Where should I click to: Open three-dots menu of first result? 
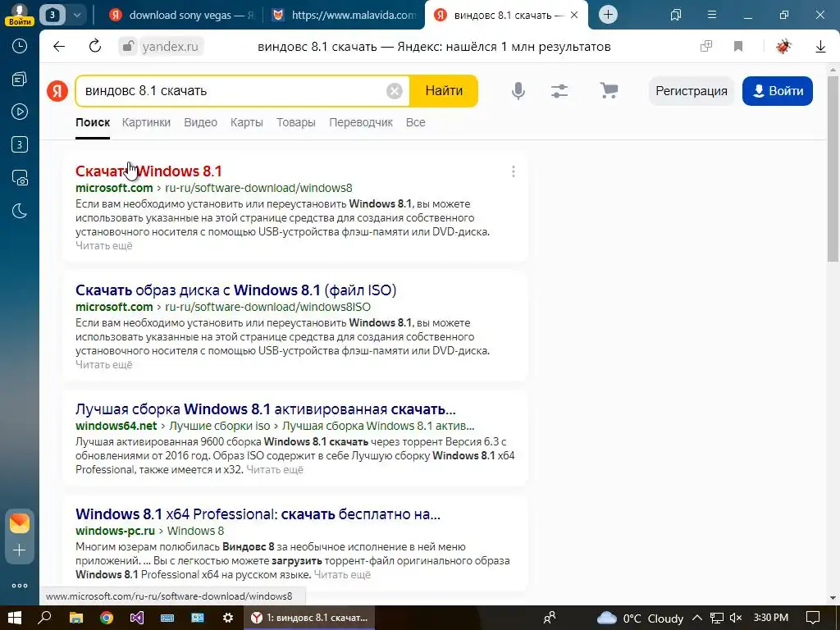[514, 171]
